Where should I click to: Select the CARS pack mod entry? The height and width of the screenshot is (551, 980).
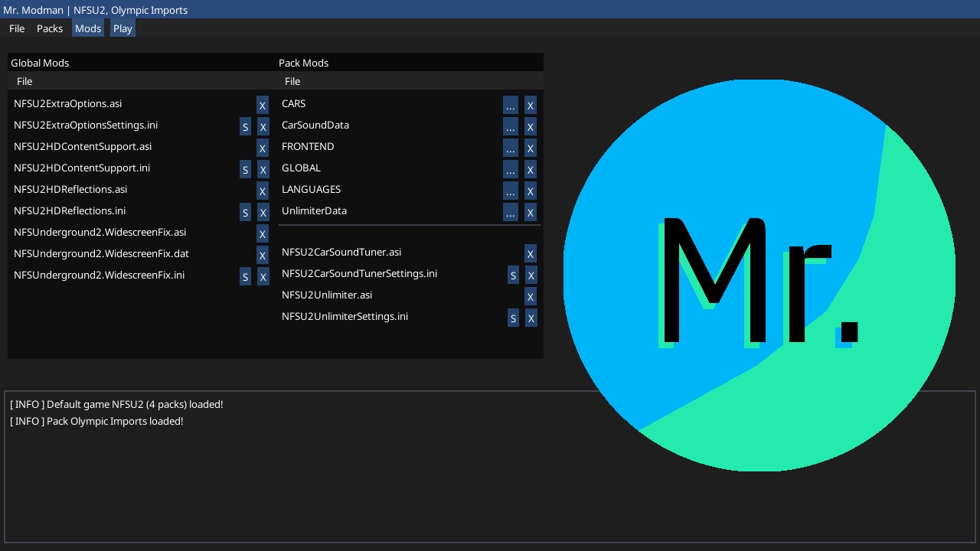pos(293,103)
